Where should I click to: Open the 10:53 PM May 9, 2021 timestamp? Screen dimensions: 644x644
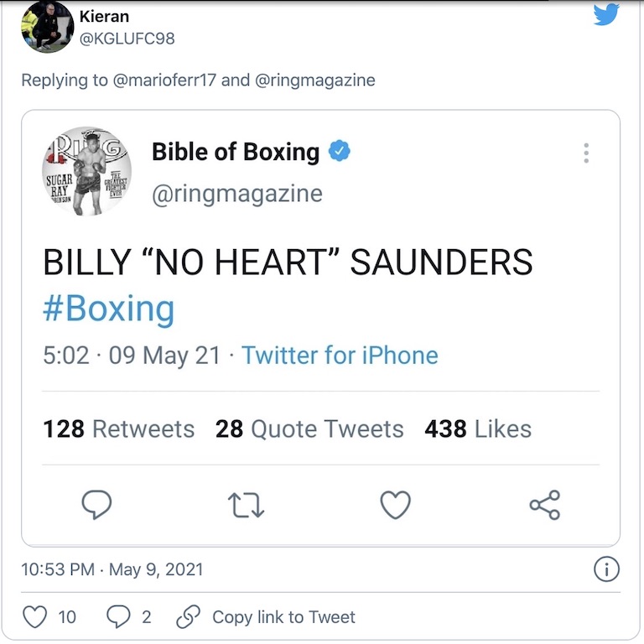[x=112, y=569]
